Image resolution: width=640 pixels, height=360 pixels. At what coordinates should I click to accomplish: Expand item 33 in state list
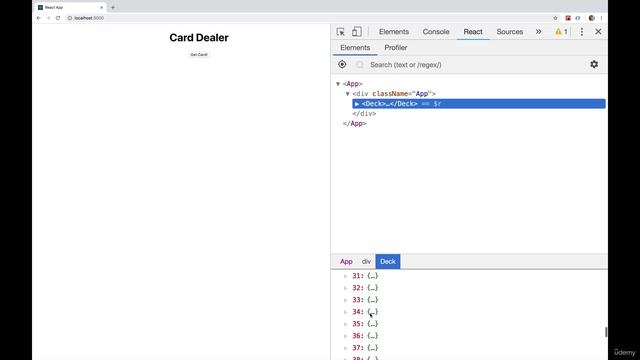point(346,300)
